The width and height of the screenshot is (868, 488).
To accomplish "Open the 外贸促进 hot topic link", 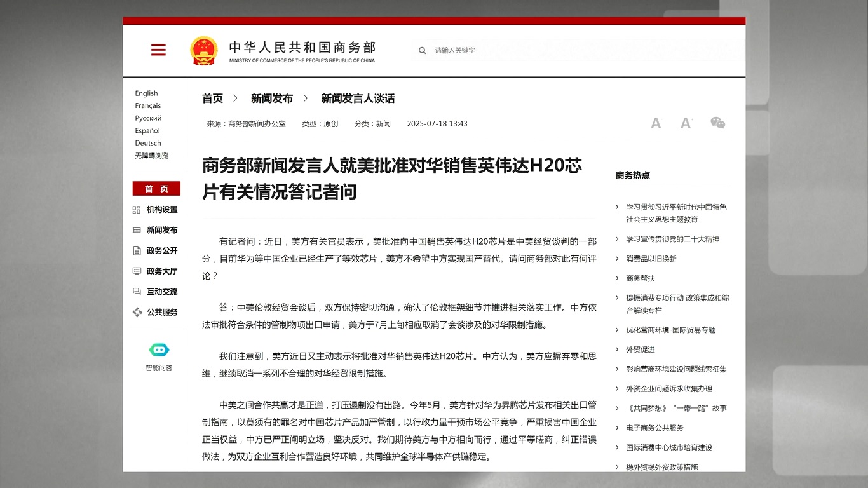I will pos(640,349).
